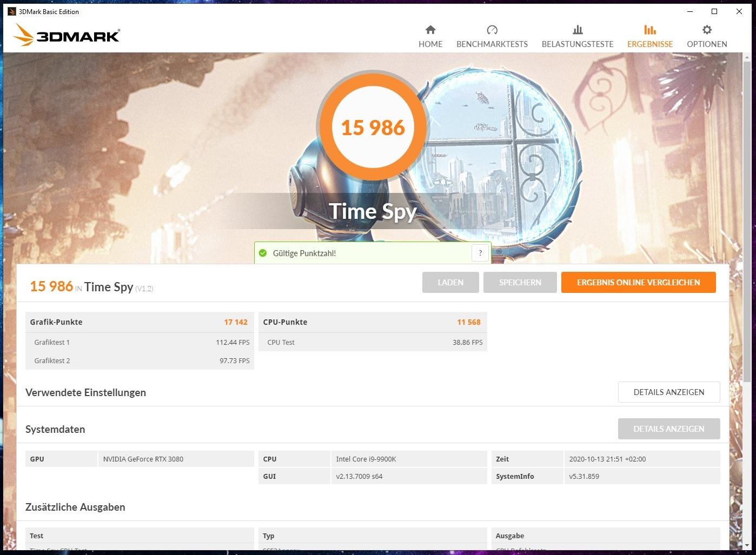Click the Gültige Punktzahl! message

(304, 253)
